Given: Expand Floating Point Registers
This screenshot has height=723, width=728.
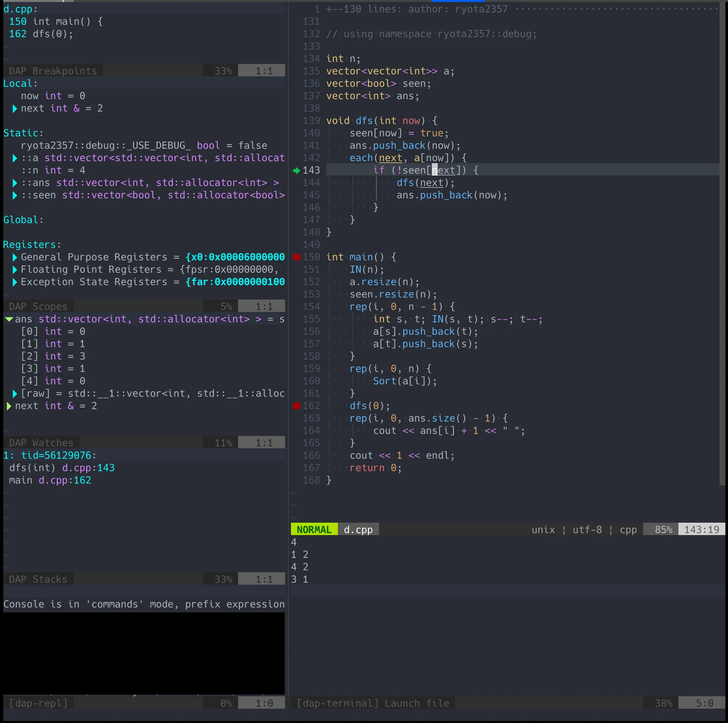Looking at the screenshot, I should pyautogui.click(x=15, y=269).
